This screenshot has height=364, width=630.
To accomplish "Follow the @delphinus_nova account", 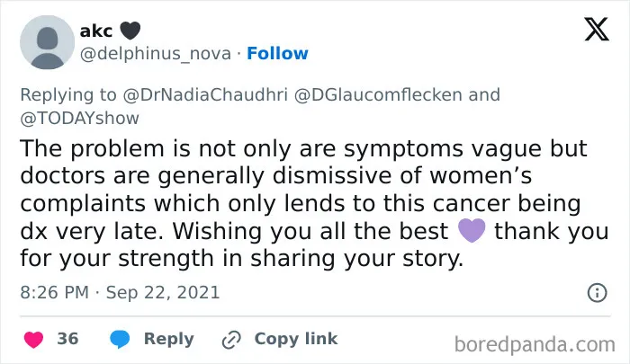I will pyautogui.click(x=277, y=53).
